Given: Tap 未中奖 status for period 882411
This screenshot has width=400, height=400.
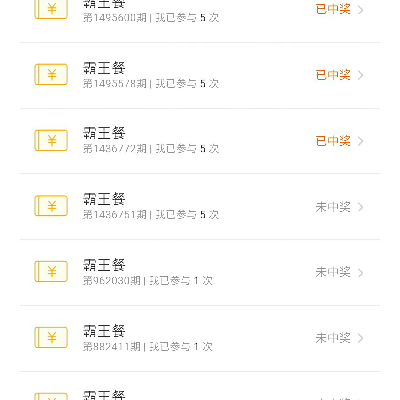Looking at the screenshot, I should (333, 338).
